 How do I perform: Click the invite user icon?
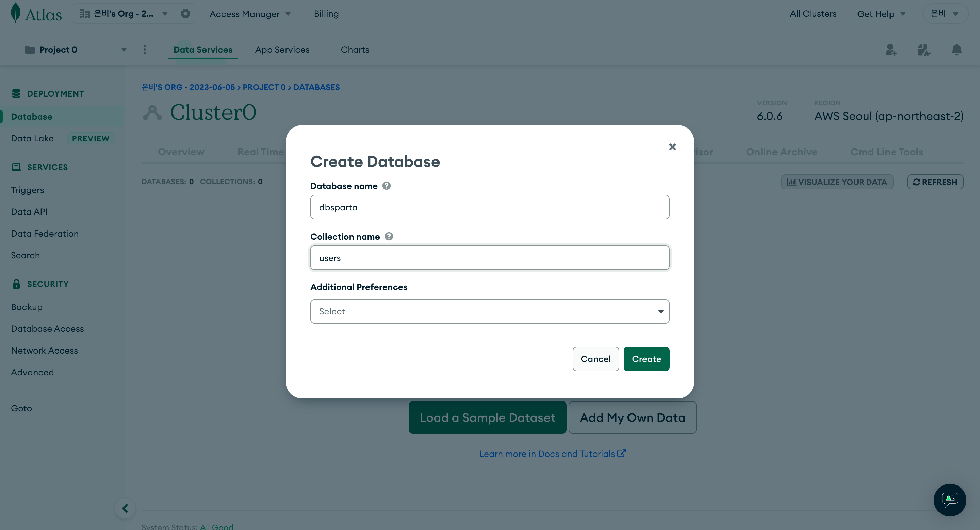[891, 49]
